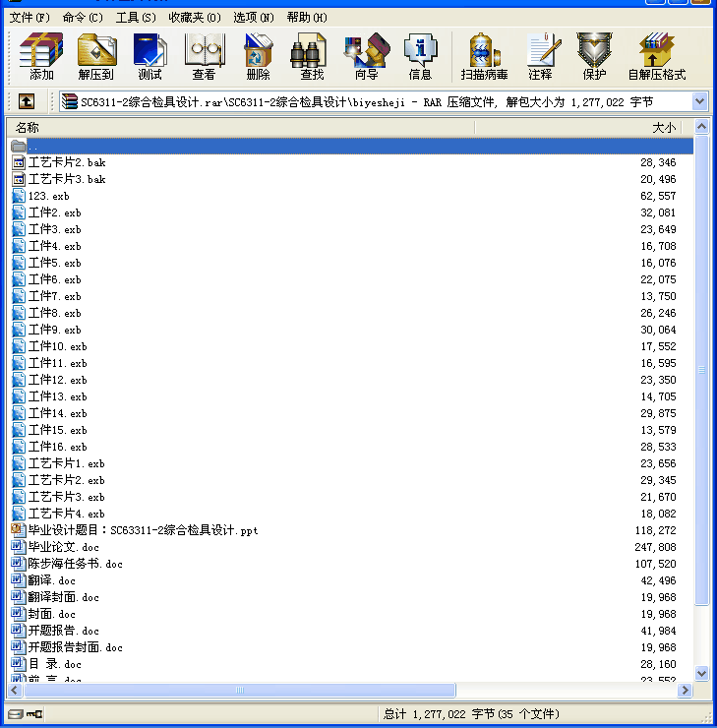
Task: Launch the 查找 (Find) binoculars tool
Action: click(312, 56)
